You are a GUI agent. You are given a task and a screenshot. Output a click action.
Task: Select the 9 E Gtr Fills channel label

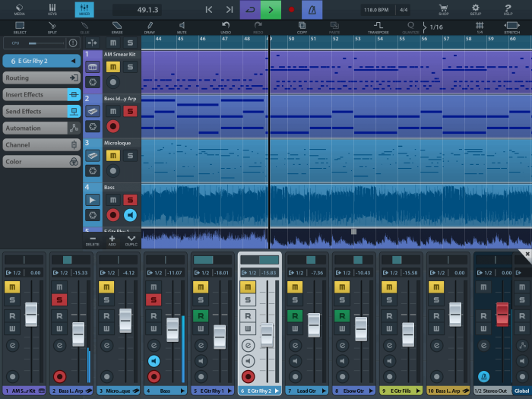(x=401, y=391)
